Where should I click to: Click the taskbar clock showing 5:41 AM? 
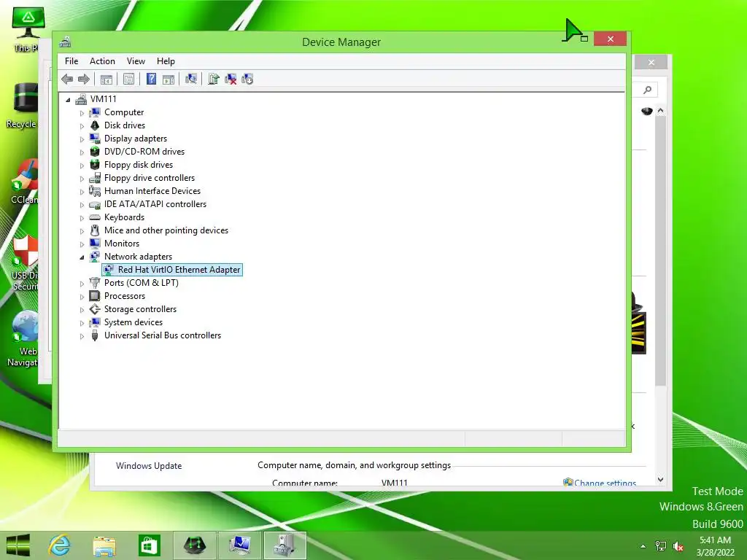715,546
